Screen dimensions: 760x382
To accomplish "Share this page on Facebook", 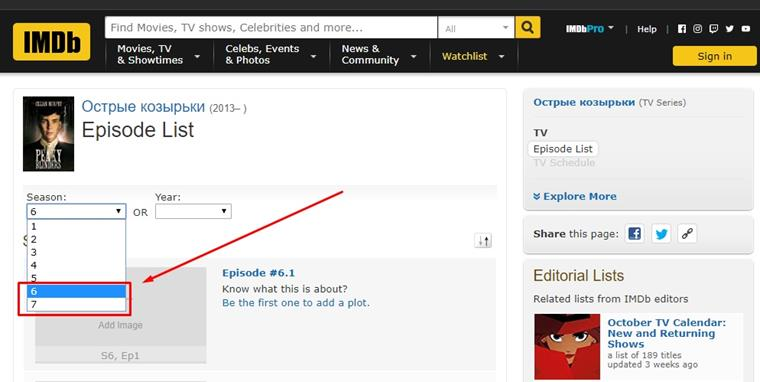I will [x=634, y=234].
